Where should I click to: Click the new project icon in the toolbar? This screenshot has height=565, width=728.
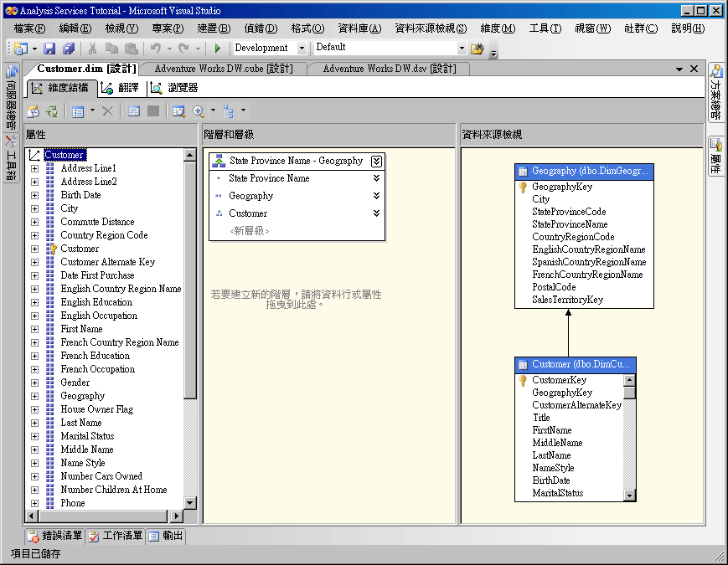[20, 49]
